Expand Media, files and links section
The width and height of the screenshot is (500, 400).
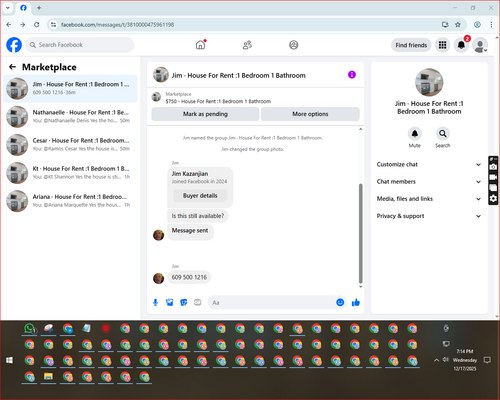(429, 199)
